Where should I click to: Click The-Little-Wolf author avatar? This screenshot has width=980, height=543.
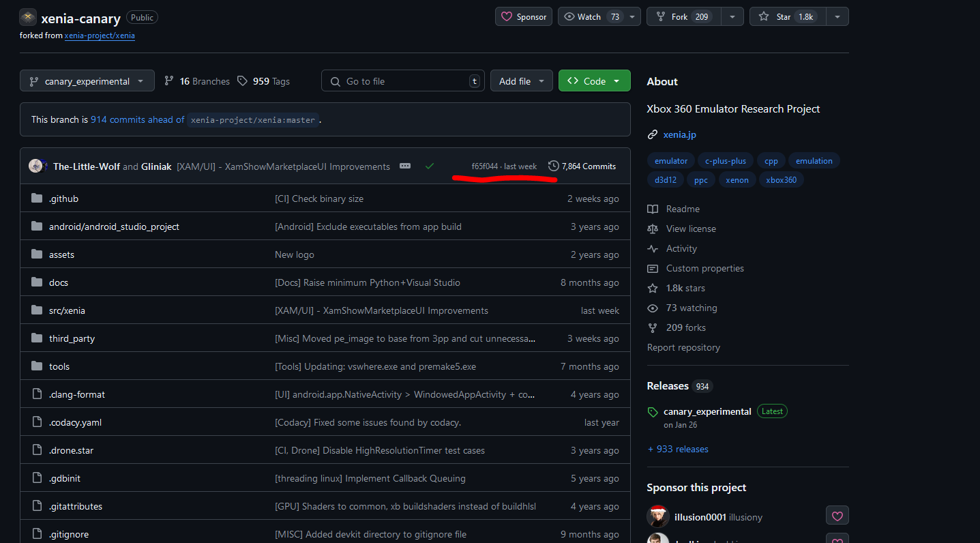pos(36,166)
